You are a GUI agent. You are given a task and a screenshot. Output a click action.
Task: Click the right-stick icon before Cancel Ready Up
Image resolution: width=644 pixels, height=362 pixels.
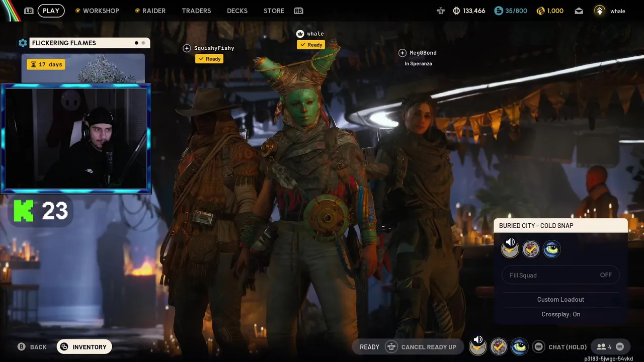[x=391, y=347]
